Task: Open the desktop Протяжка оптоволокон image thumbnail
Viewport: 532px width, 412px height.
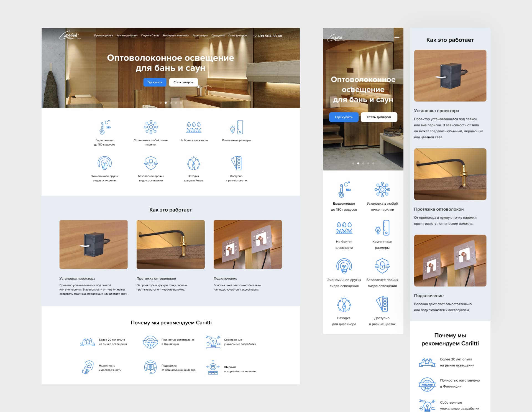Action: [x=170, y=244]
